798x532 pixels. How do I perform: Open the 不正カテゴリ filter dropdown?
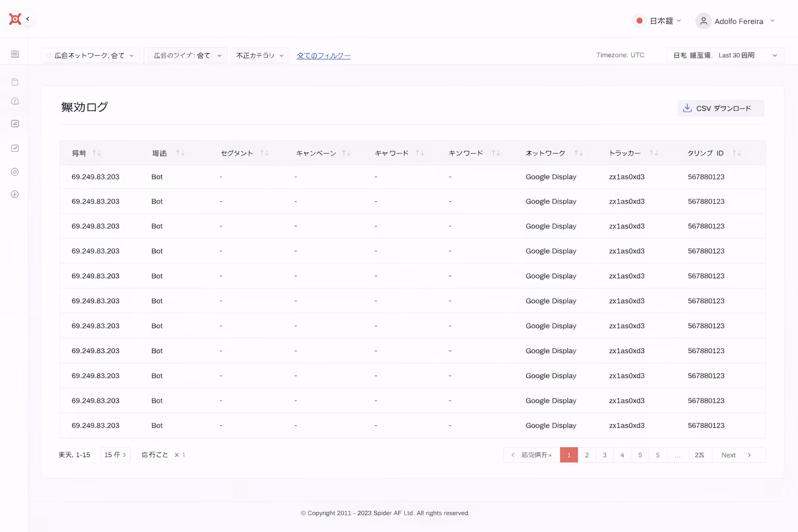coord(260,56)
